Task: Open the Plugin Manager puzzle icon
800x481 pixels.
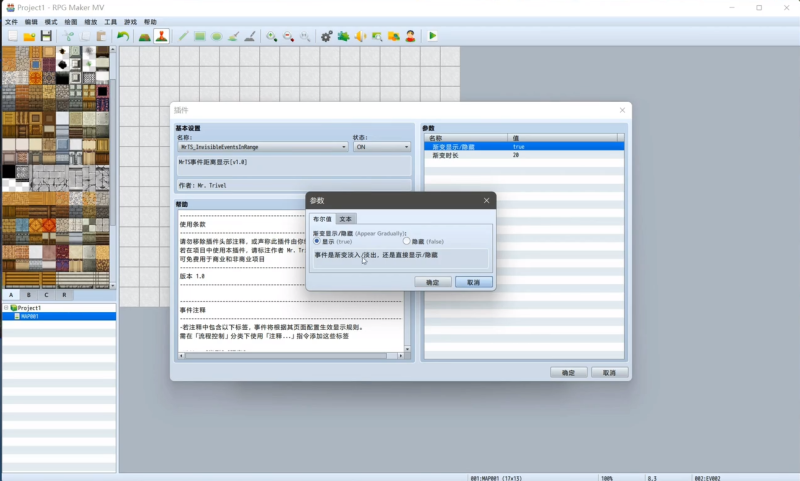Action: tap(343, 36)
